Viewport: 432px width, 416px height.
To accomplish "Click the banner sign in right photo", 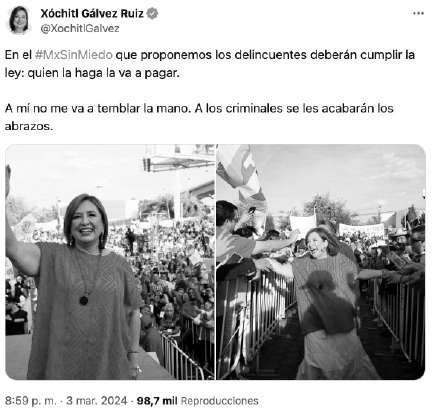I will click(362, 229).
